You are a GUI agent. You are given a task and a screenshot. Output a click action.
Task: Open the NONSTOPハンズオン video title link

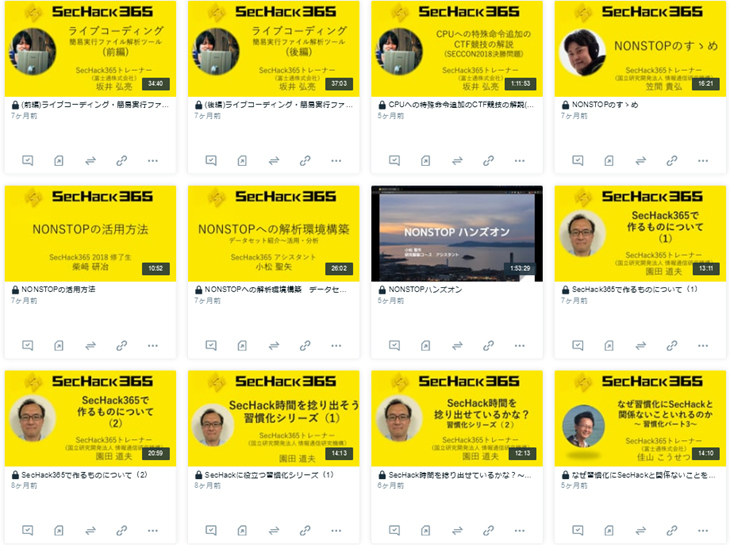(425, 289)
